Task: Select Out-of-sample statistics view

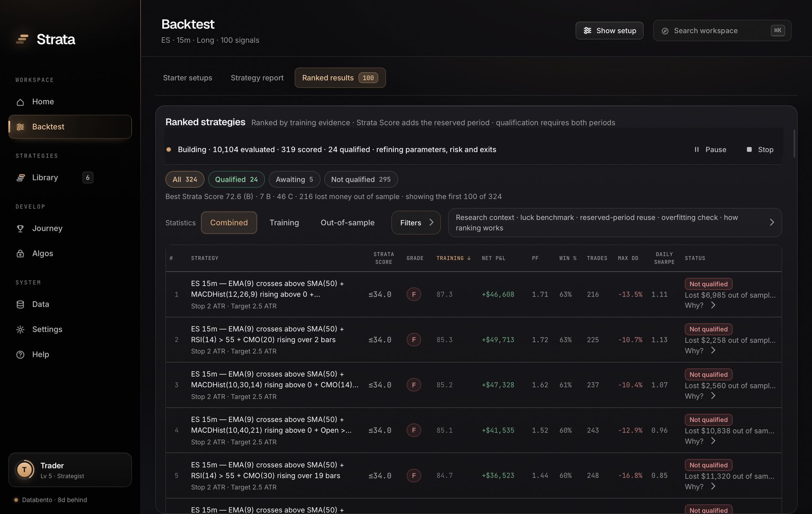Action: [348, 223]
